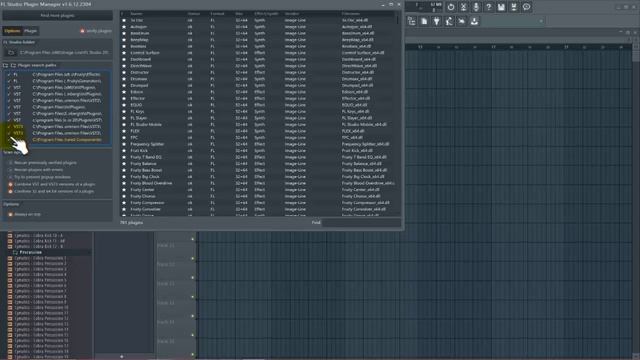Image resolution: width=640 pixels, height=360 pixels.
Task: Click bar 17 on the playlist timeline ruler
Action: point(493,47)
